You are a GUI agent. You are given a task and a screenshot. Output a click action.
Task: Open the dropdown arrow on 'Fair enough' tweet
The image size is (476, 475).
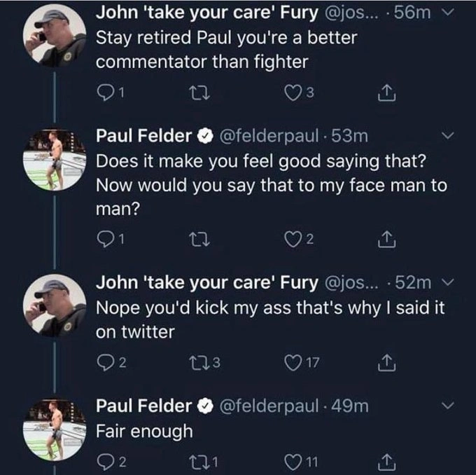[x=449, y=406]
